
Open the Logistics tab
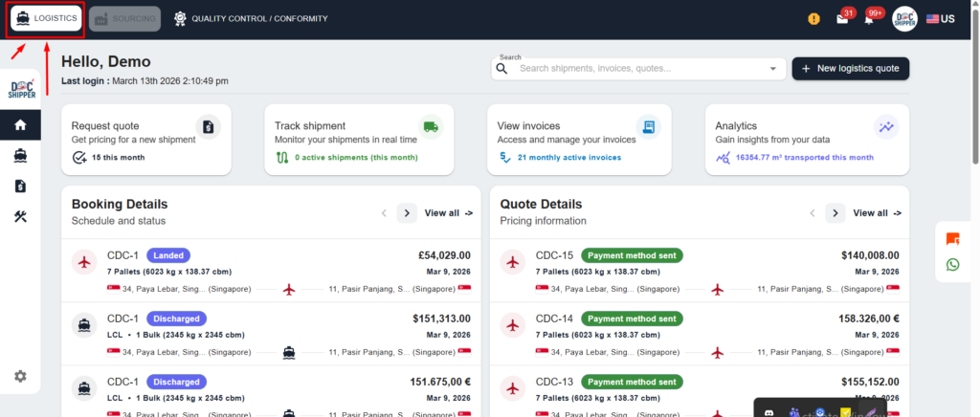[46, 19]
